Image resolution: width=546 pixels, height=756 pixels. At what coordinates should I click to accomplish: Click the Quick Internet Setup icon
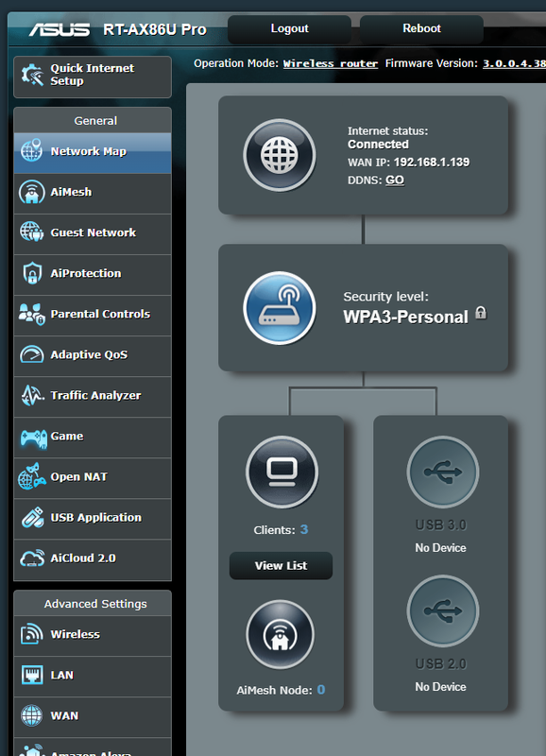coord(33,76)
